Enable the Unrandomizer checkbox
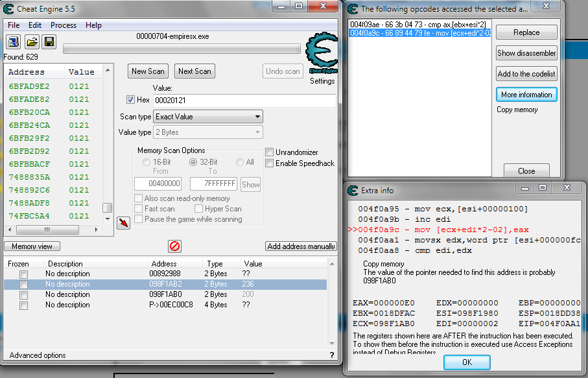 pos(270,152)
